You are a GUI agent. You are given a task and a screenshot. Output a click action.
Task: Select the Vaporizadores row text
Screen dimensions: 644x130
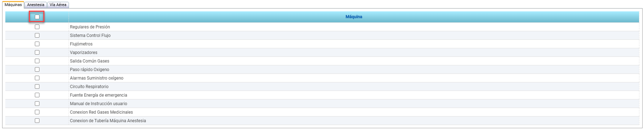tap(84, 53)
